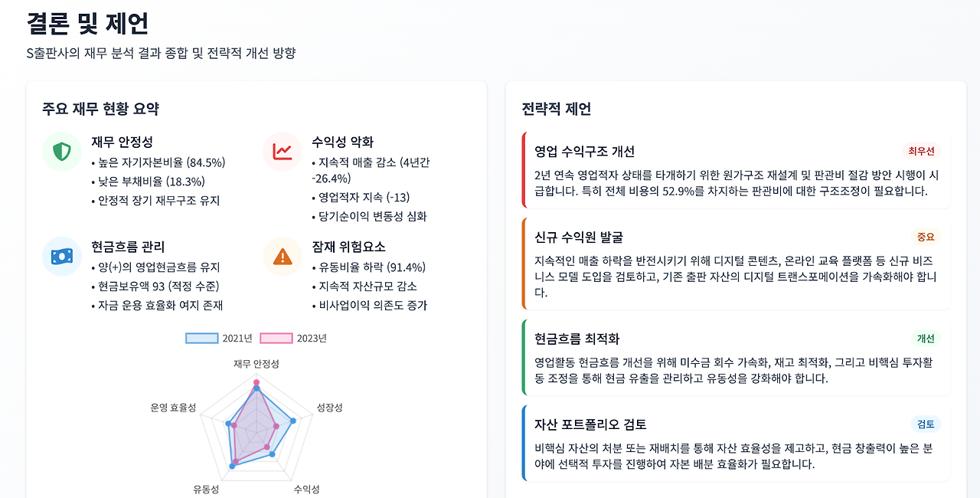Viewport: 980px width, 498px height.
Task: Click the 주요 재무 현황 요약 panel heading
Action: 101,109
